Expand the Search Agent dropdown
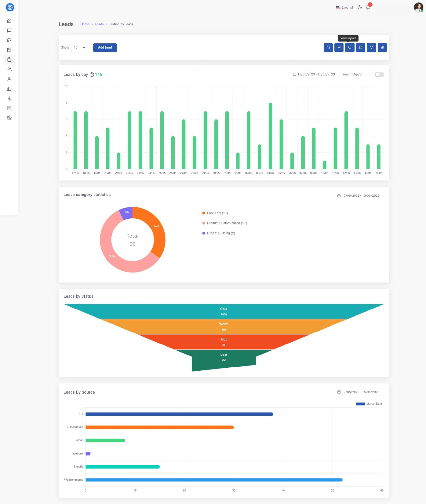 click(356, 74)
